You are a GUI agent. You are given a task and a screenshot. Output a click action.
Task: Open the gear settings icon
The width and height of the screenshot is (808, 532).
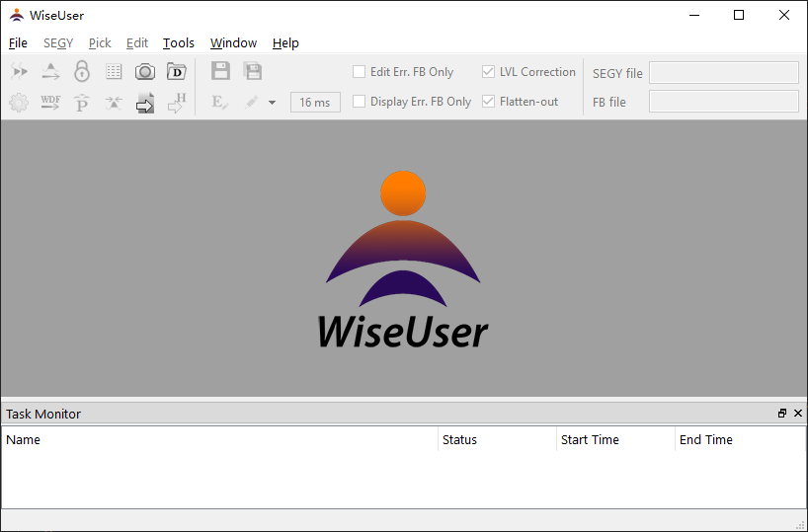pos(19,103)
